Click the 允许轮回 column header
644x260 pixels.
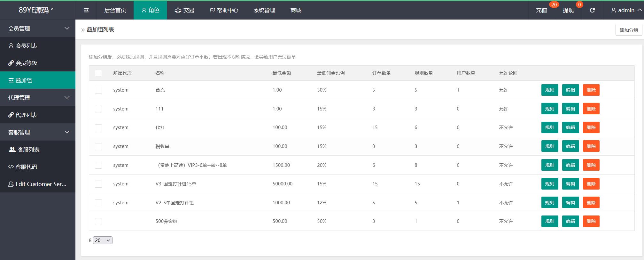point(508,73)
